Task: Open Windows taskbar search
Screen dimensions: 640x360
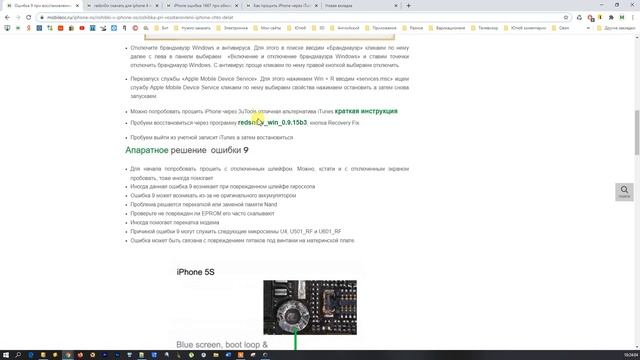Action: (18, 355)
